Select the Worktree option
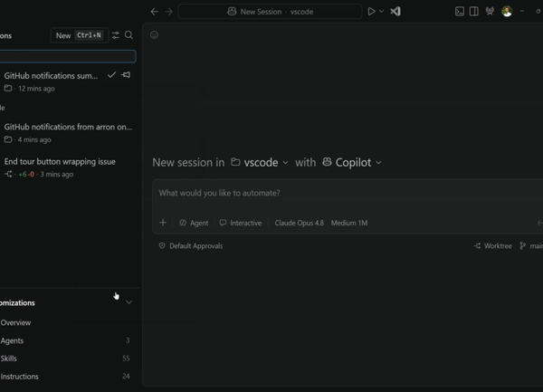 coord(493,246)
